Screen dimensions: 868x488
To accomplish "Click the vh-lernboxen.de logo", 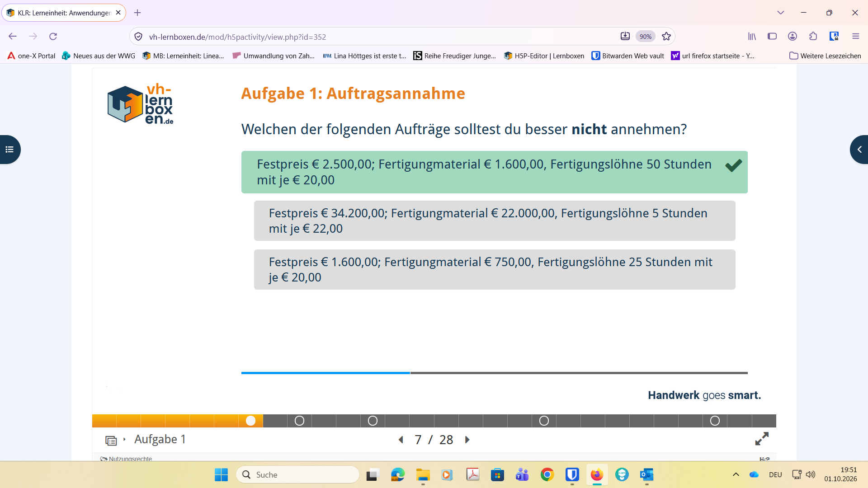I will click(141, 104).
